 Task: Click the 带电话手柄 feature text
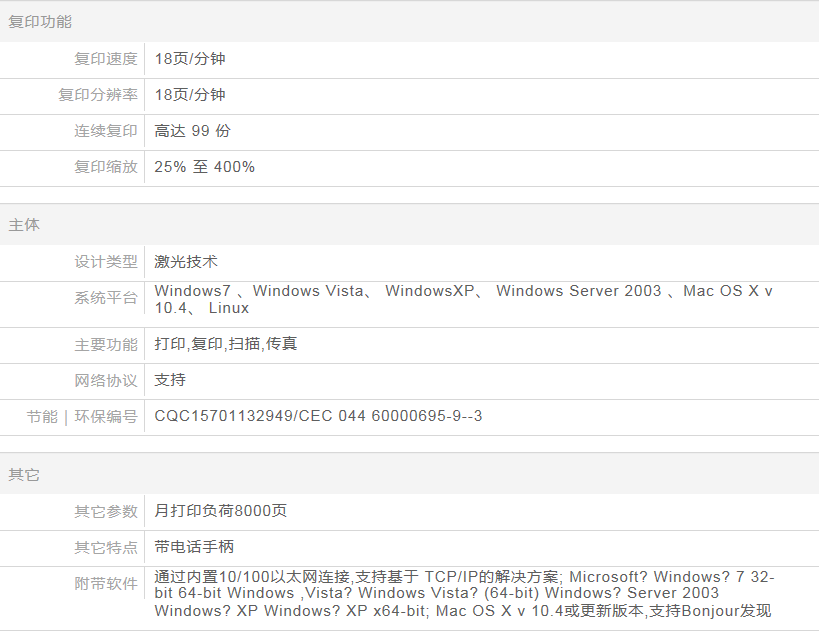tap(194, 547)
